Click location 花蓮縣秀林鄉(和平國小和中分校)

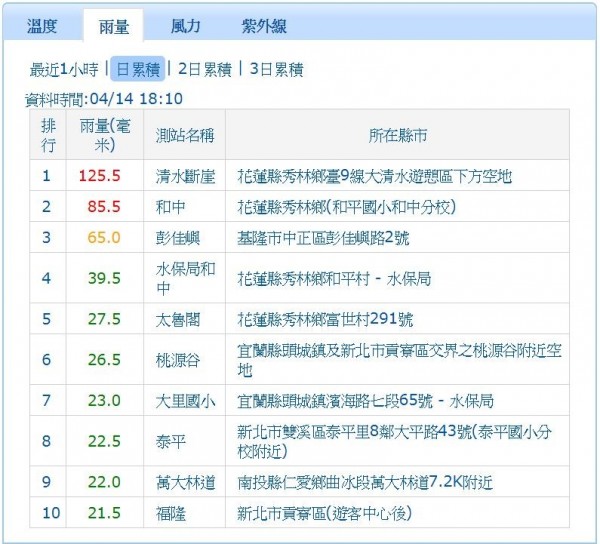coord(347,207)
